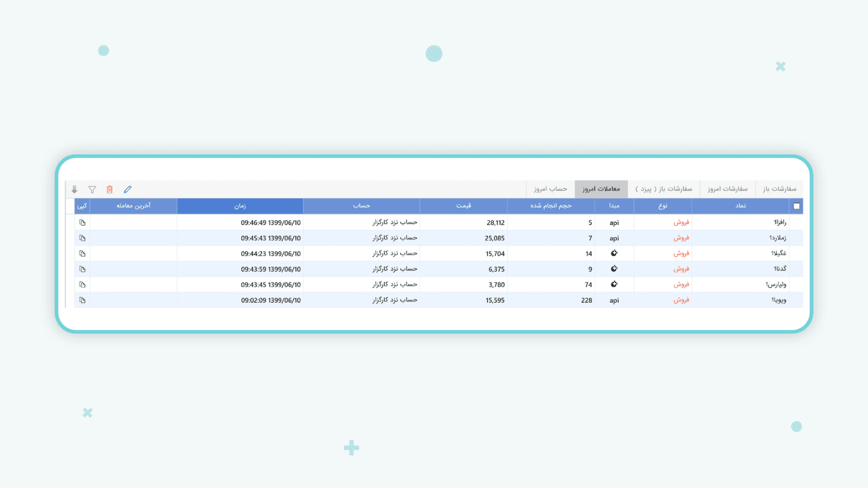
Task: Select the معاملات امروز tab
Action: click(x=601, y=189)
